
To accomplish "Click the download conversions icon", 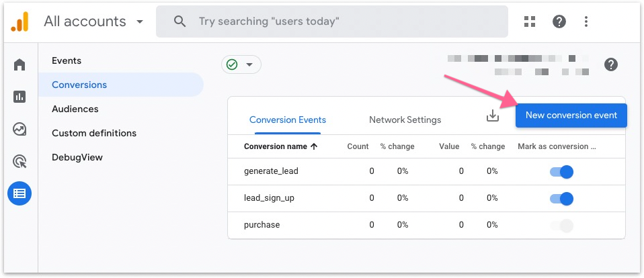I will pyautogui.click(x=493, y=116).
